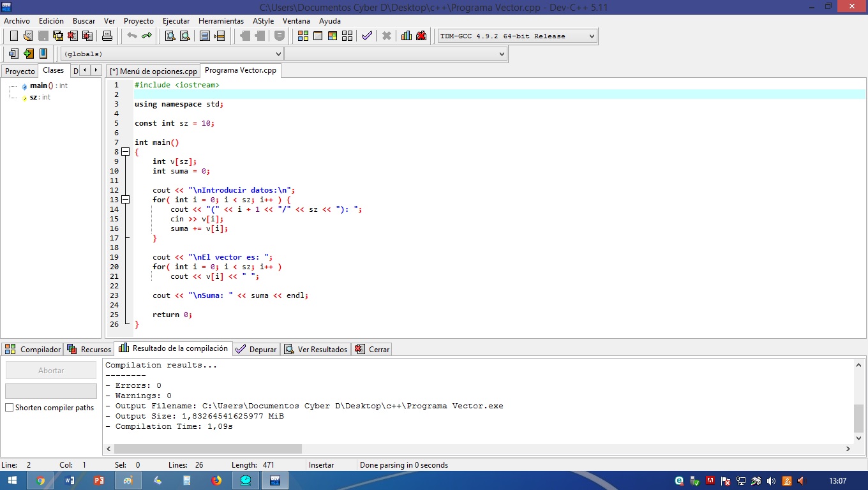Click the Compile four-squares icon
This screenshot has height=490, width=868.
pyautogui.click(x=303, y=36)
